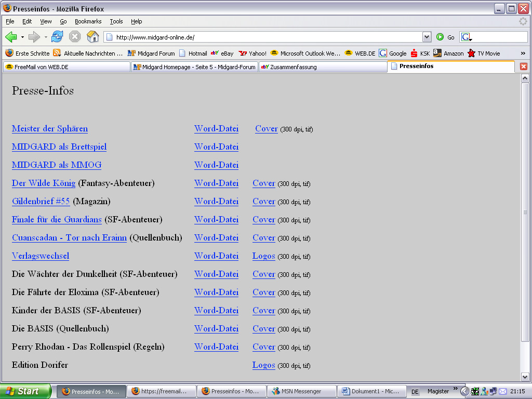Open Yahoo! bookmark
This screenshot has height=399, width=532.
(252, 54)
